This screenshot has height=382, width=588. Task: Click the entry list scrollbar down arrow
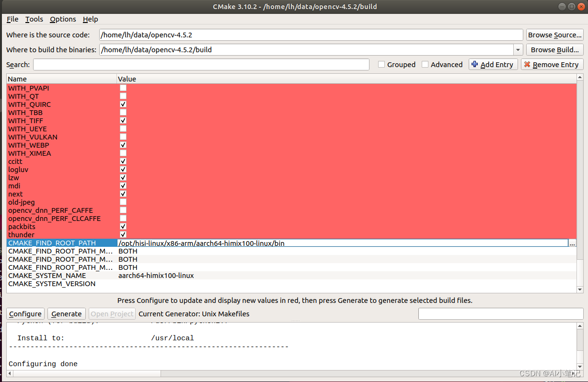click(580, 289)
